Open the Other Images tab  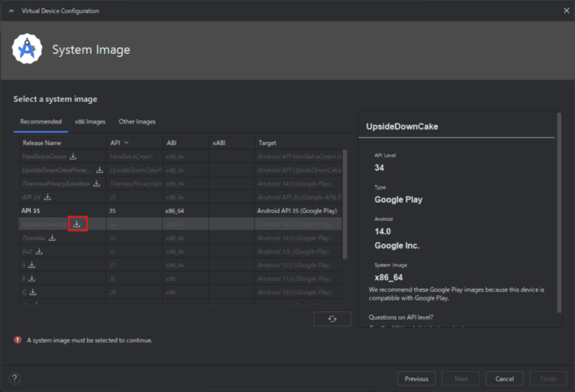[137, 121]
